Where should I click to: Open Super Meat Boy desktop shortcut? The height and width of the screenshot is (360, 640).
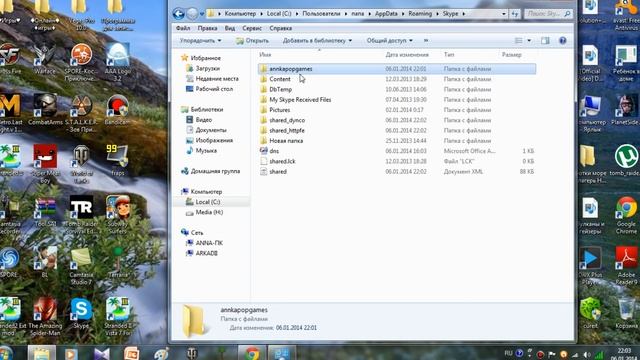point(45,163)
